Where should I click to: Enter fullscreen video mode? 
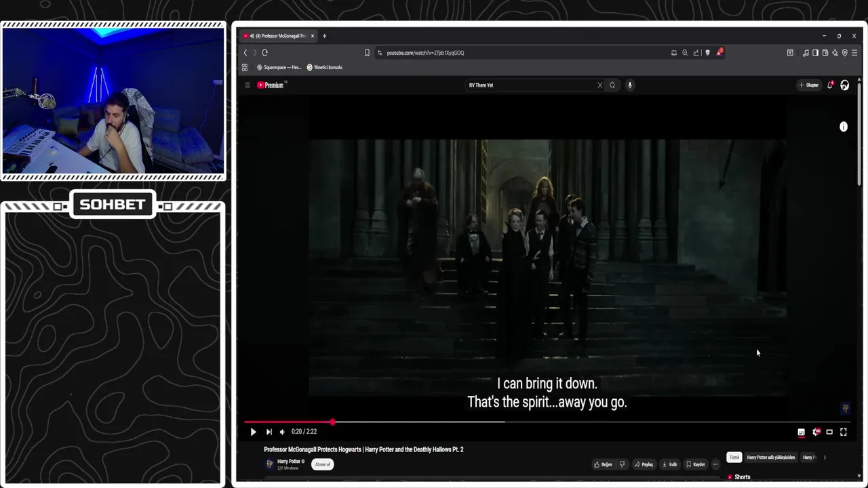(x=844, y=432)
